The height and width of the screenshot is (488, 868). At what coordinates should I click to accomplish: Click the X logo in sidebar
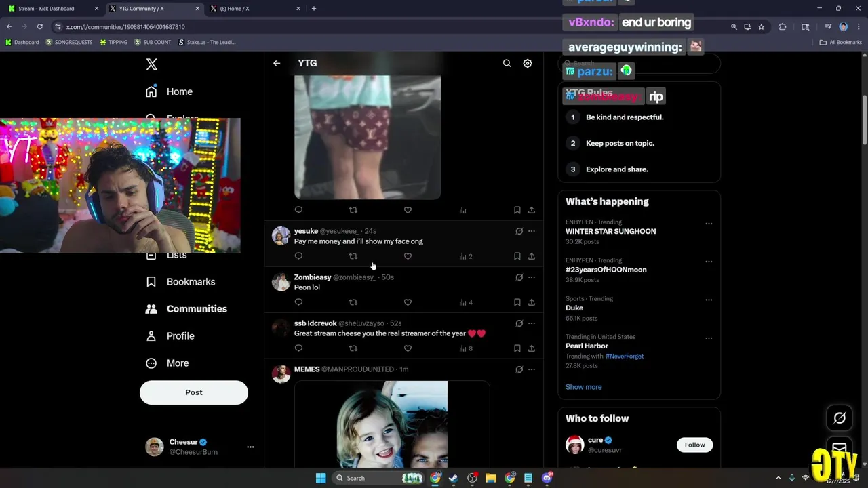coord(152,64)
